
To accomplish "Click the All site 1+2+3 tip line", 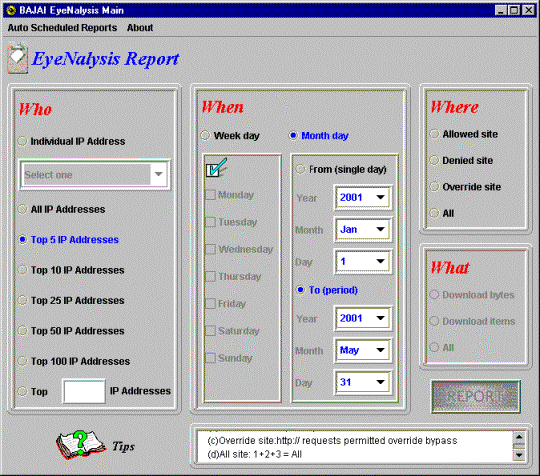I will click(x=255, y=454).
